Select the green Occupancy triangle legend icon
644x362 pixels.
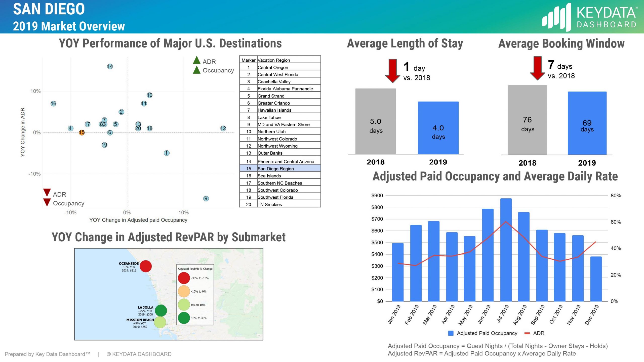[x=197, y=70]
